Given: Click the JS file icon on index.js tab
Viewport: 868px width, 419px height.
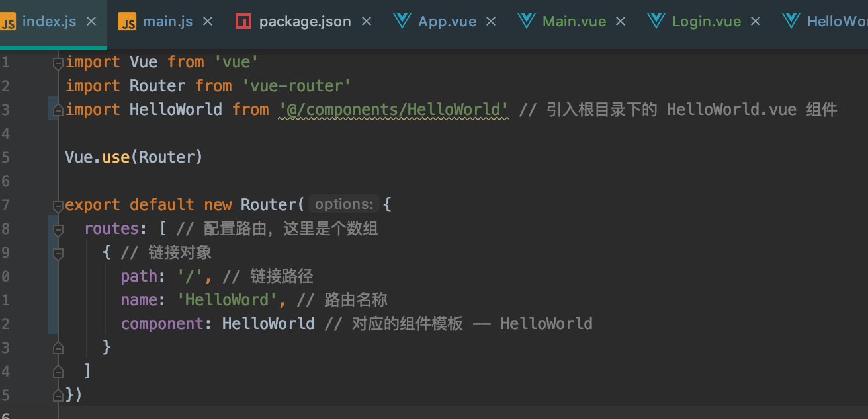Looking at the screenshot, I should [9, 20].
